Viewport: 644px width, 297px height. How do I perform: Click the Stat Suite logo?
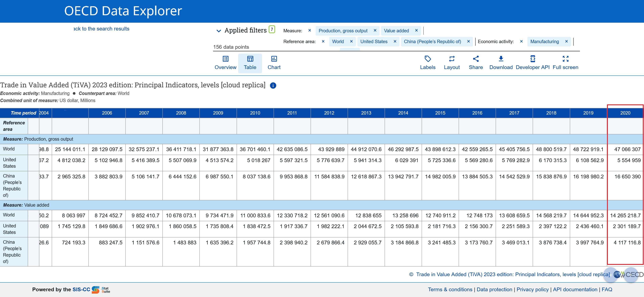[101, 290]
